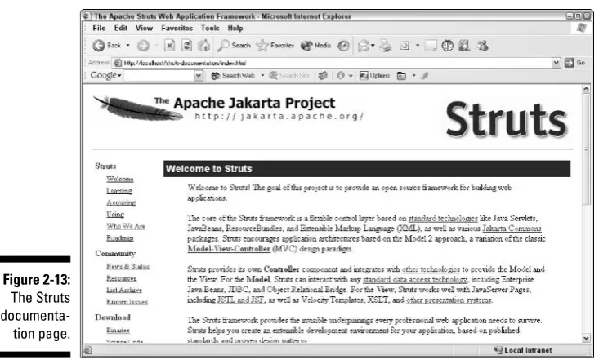The width and height of the screenshot is (599, 364).
Task: Open the Welcome sidebar link
Action: click(120, 179)
